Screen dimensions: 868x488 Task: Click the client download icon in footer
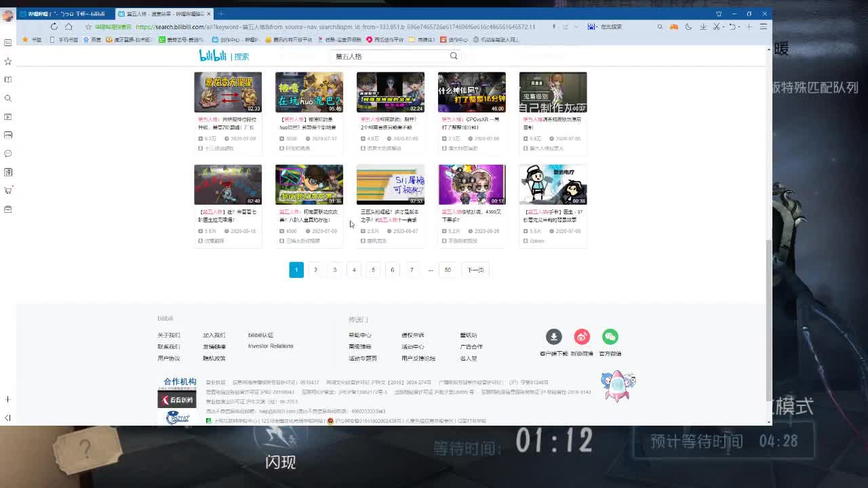click(x=554, y=337)
